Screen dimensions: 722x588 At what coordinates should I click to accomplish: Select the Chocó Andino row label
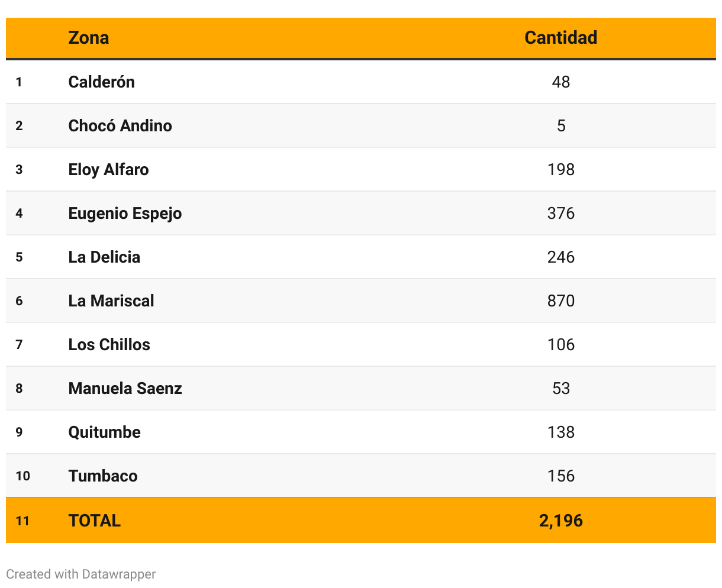[x=120, y=125]
